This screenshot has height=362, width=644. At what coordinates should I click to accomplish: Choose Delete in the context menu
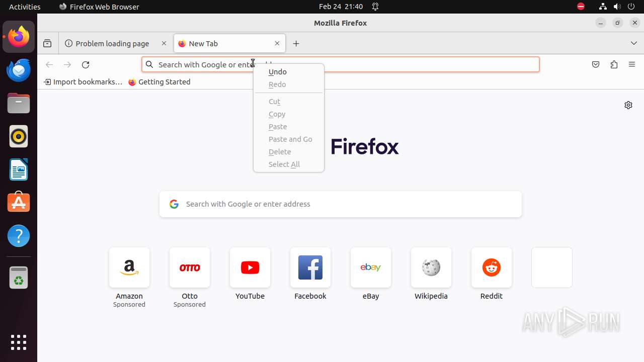[289, 152]
